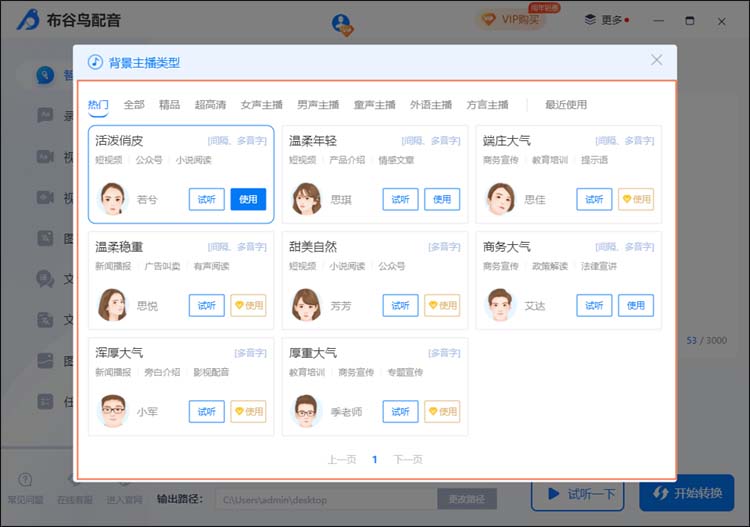Viewport: 750px width, 527px height.
Task: Show the 最近使用 voices
Action: (566, 105)
